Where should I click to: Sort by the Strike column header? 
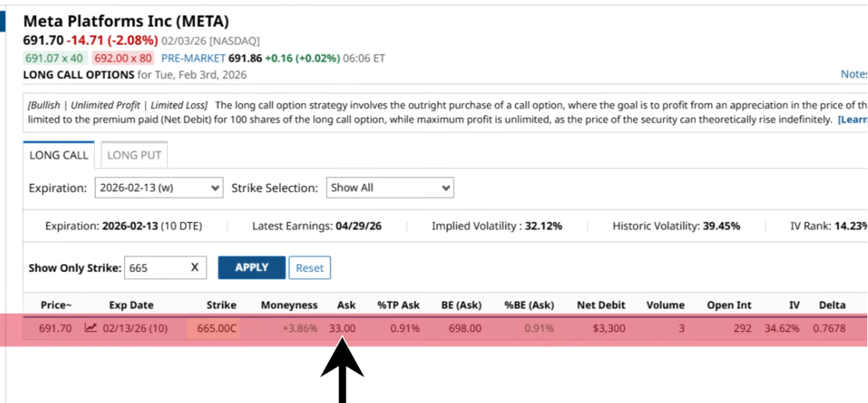(x=221, y=305)
